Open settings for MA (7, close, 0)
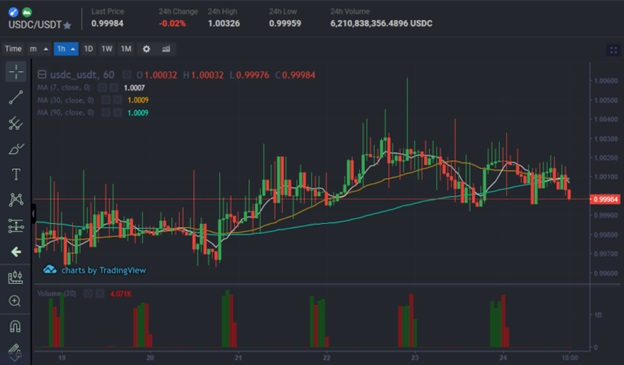624x365 pixels. (102, 88)
